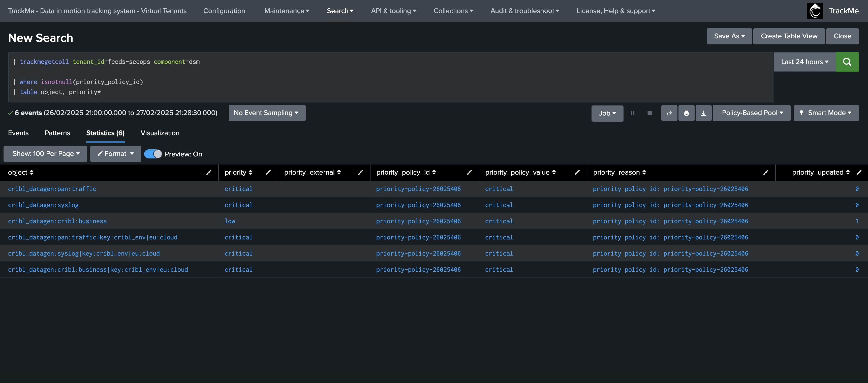Switch to the Visualization tab
Image resolution: width=868 pixels, height=383 pixels.
(x=160, y=133)
